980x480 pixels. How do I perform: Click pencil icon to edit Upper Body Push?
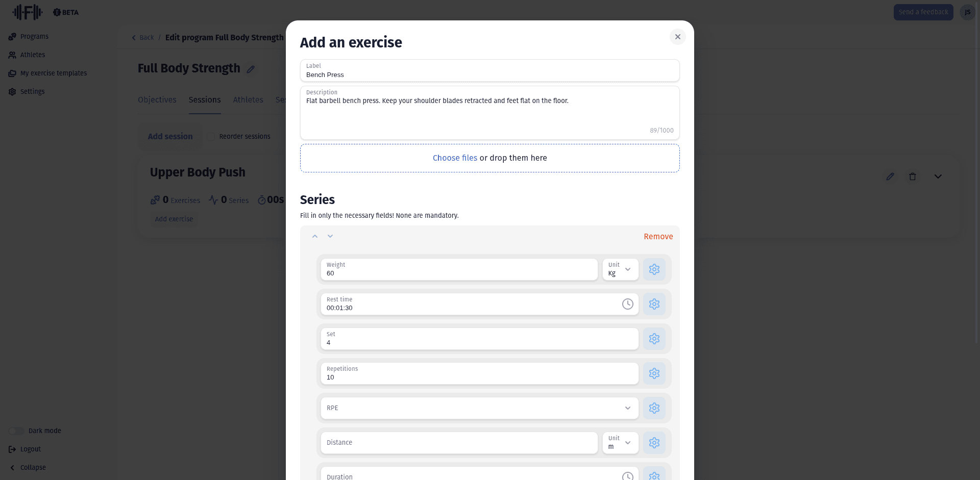point(890,176)
